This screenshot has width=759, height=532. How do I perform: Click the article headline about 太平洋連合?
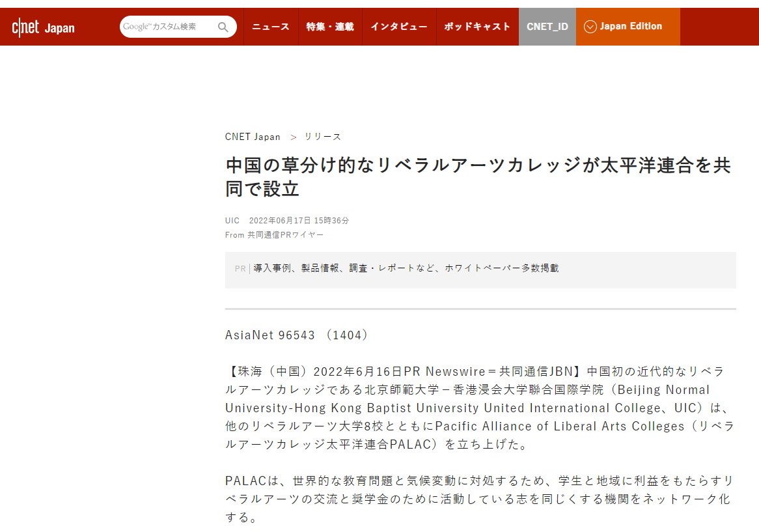click(478, 176)
